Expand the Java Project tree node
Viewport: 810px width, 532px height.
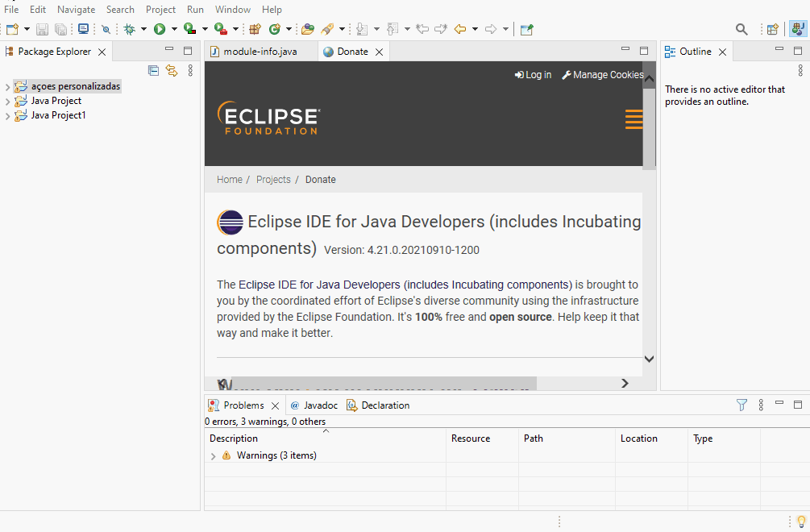tap(7, 102)
